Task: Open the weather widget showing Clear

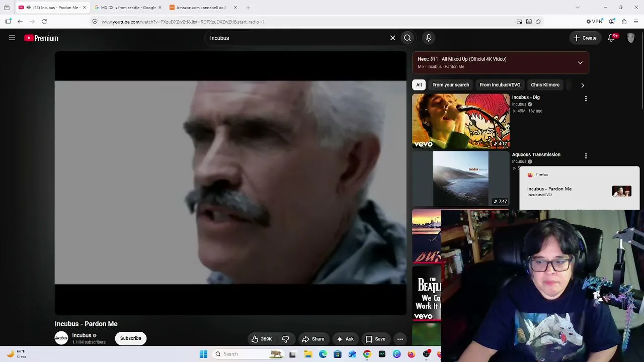Action: pos(16,354)
